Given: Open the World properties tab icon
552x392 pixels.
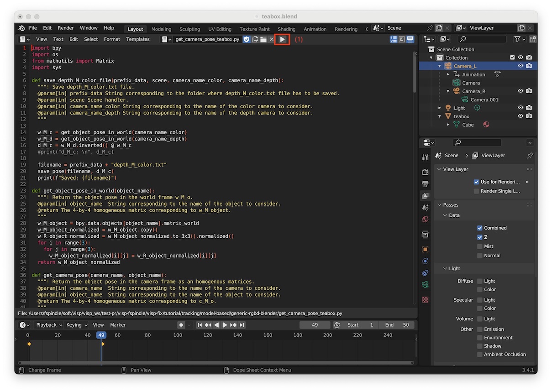Looking at the screenshot, I should 425,220.
